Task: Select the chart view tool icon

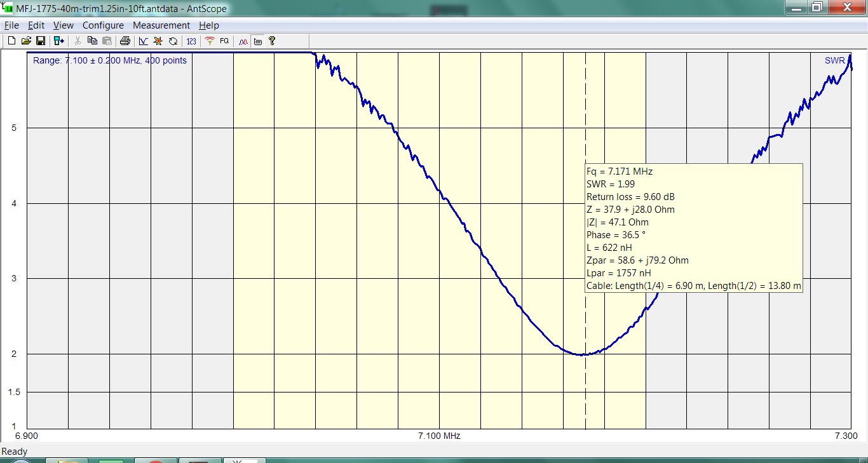Action: pos(143,41)
